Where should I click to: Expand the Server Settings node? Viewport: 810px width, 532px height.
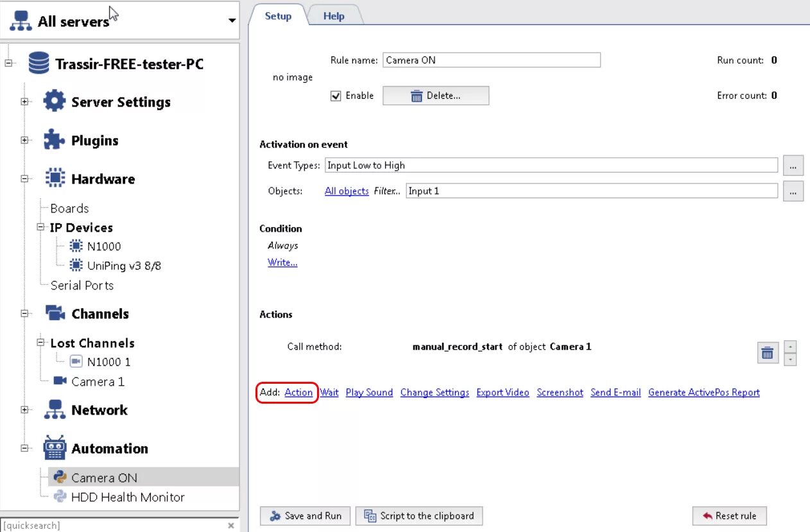(x=25, y=101)
